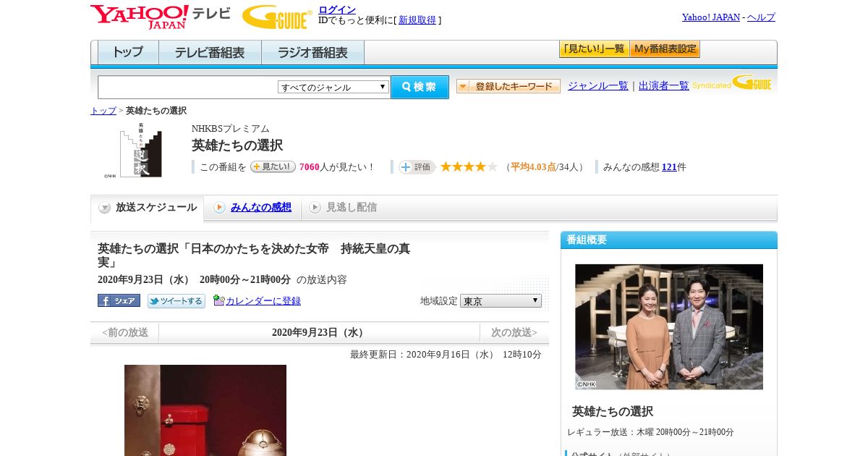The width and height of the screenshot is (868, 456).
Task: Focus the program search input field
Action: (x=188, y=87)
